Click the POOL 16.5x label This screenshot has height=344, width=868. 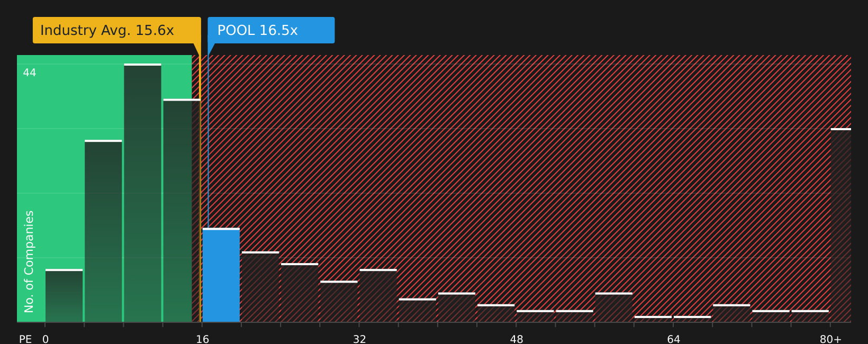[x=271, y=30]
